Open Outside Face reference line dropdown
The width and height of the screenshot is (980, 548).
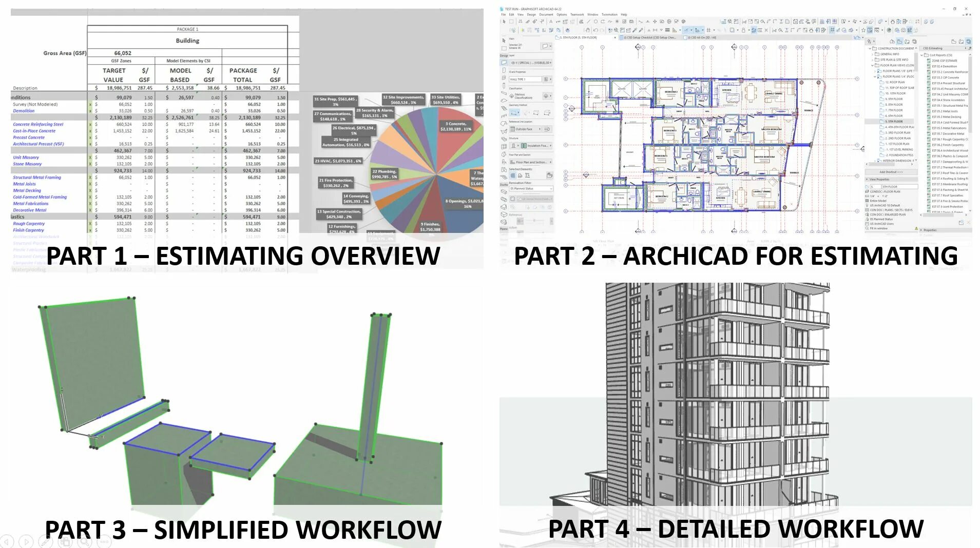tap(526, 129)
